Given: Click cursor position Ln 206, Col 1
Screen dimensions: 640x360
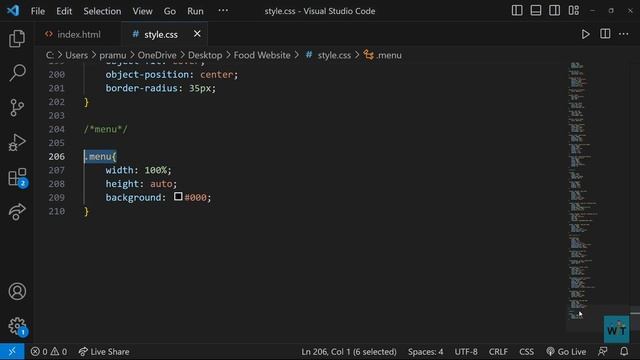Looking at the screenshot, I should click(349, 351).
